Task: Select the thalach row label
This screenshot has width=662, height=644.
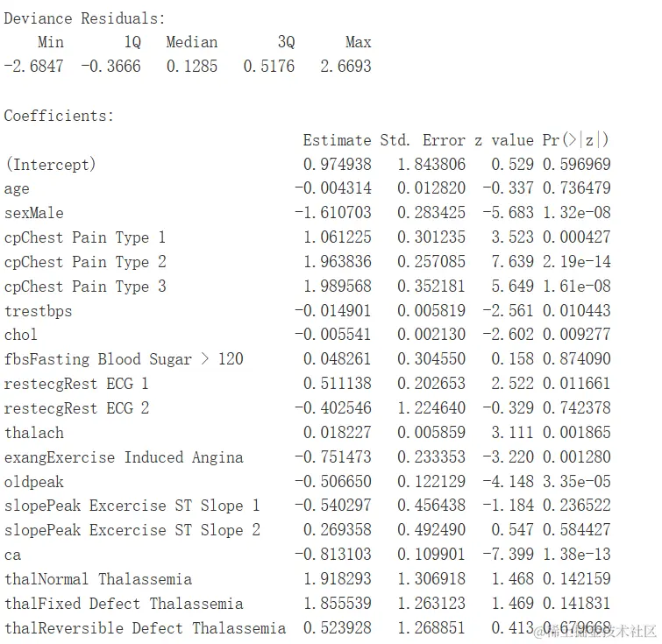Action: click(x=34, y=433)
